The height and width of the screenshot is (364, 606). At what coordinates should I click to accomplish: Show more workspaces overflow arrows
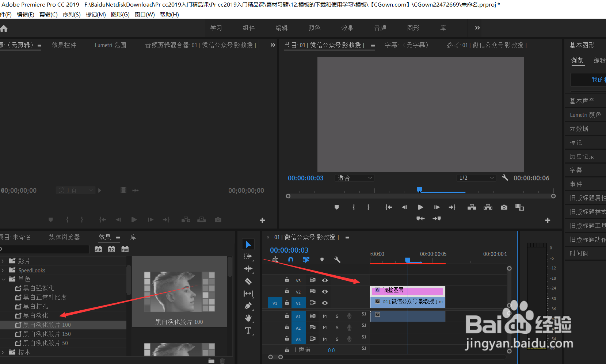point(477,28)
